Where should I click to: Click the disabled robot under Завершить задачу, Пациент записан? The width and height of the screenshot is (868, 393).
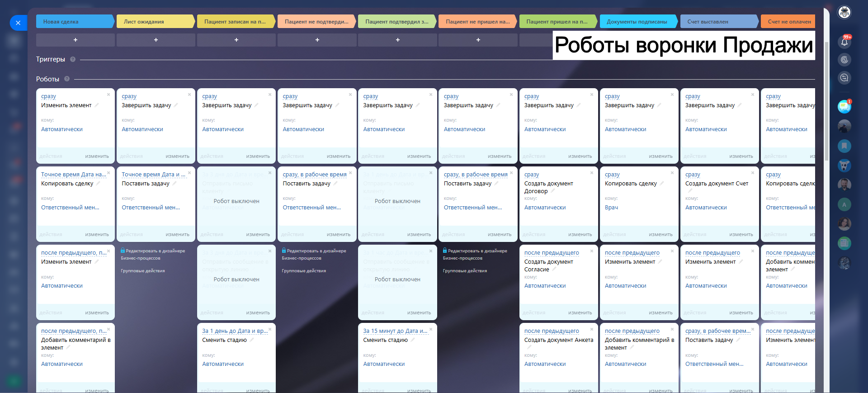pyautogui.click(x=236, y=204)
